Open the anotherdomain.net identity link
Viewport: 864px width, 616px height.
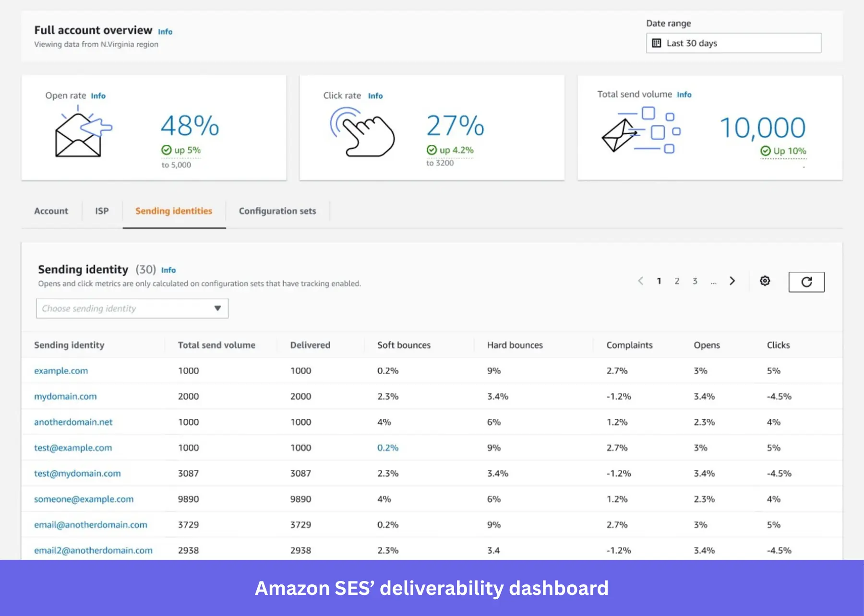[73, 422]
